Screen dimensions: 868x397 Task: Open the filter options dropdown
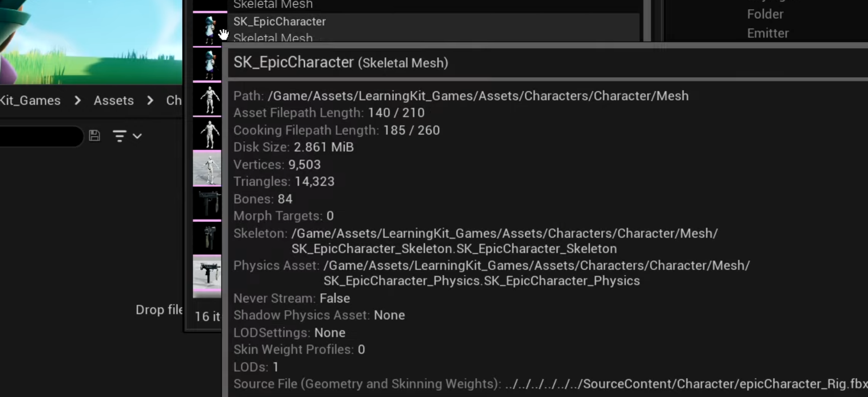[x=127, y=136]
